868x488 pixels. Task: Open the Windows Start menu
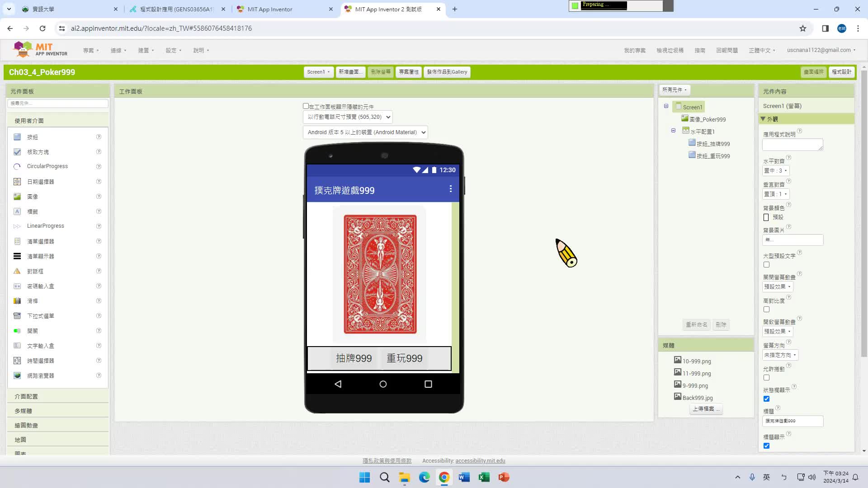point(364,477)
